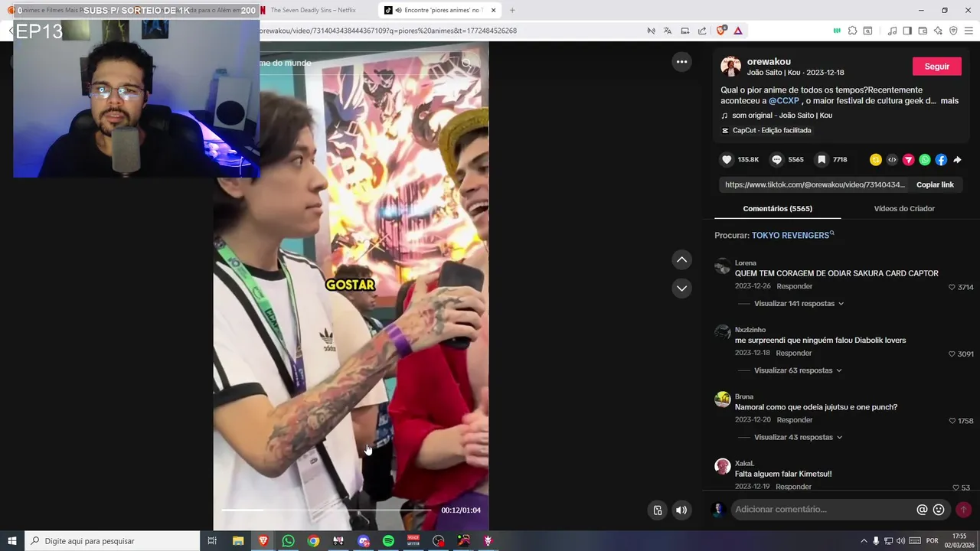Open Windows Start menu
980x551 pixels.
click(x=12, y=541)
